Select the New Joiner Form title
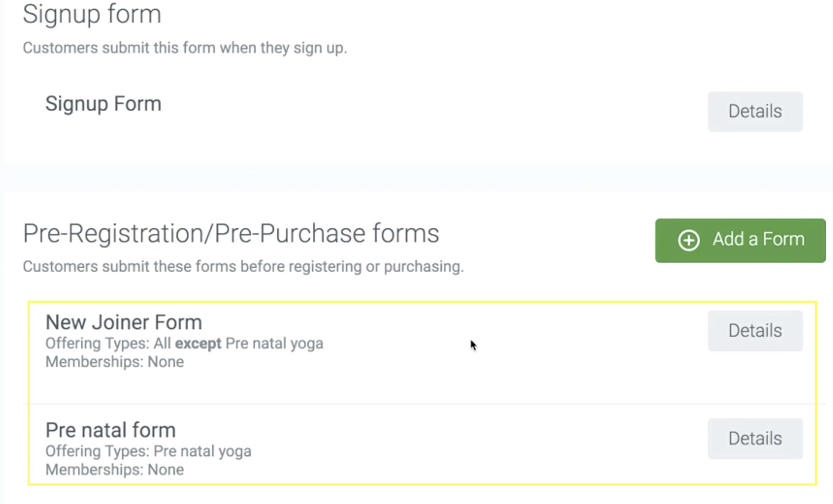 123,322
